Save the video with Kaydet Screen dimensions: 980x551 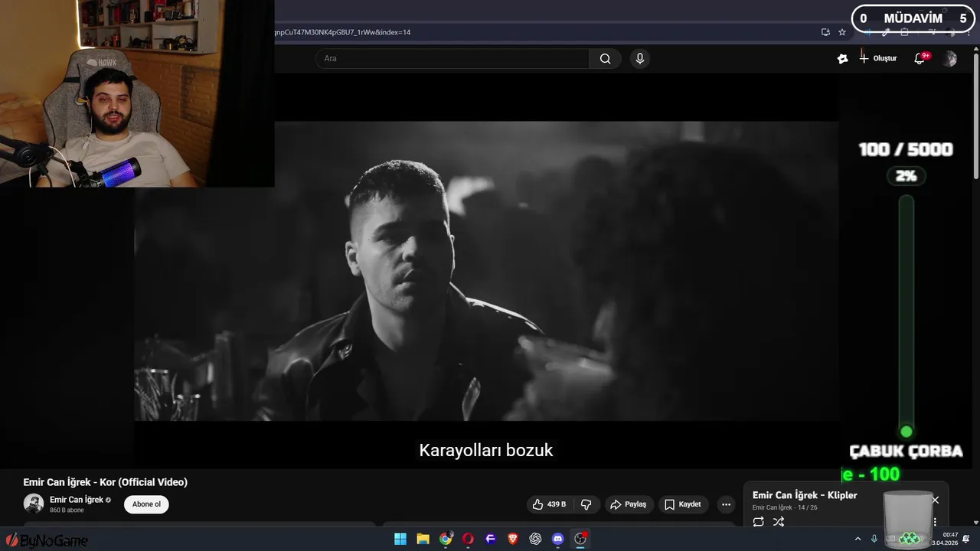tap(683, 504)
